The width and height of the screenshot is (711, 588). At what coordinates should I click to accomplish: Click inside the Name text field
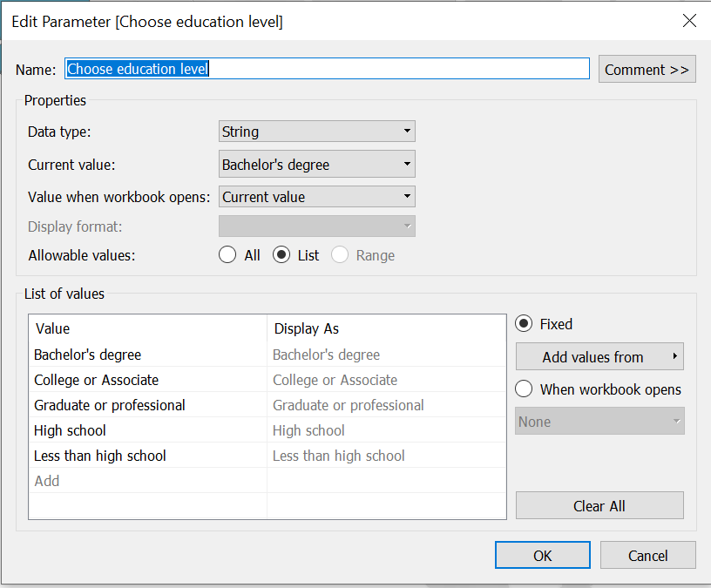click(327, 68)
